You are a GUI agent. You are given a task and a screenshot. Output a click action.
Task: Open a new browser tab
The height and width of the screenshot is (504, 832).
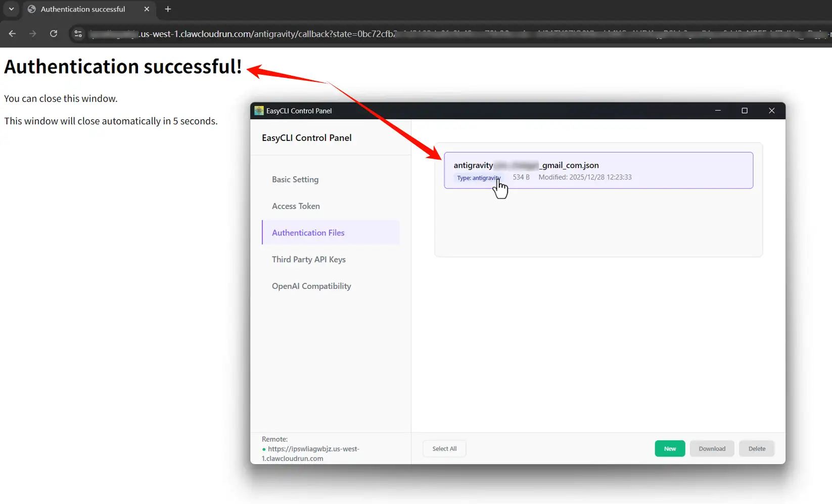pyautogui.click(x=168, y=9)
